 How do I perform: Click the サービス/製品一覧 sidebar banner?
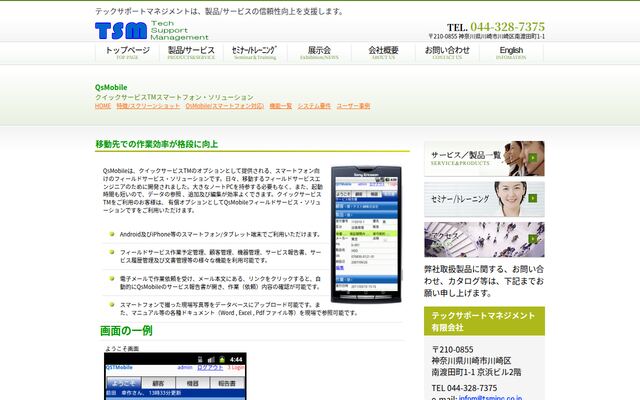[x=484, y=158]
